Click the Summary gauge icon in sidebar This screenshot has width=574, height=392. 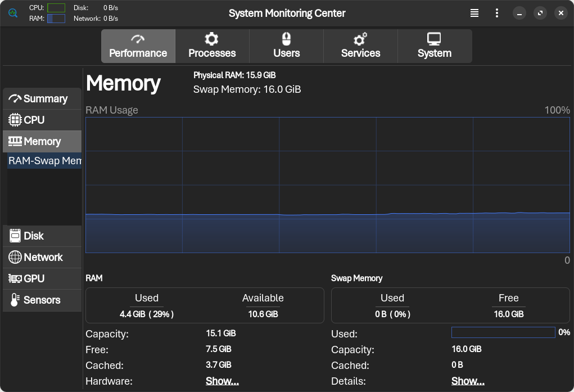(15, 98)
